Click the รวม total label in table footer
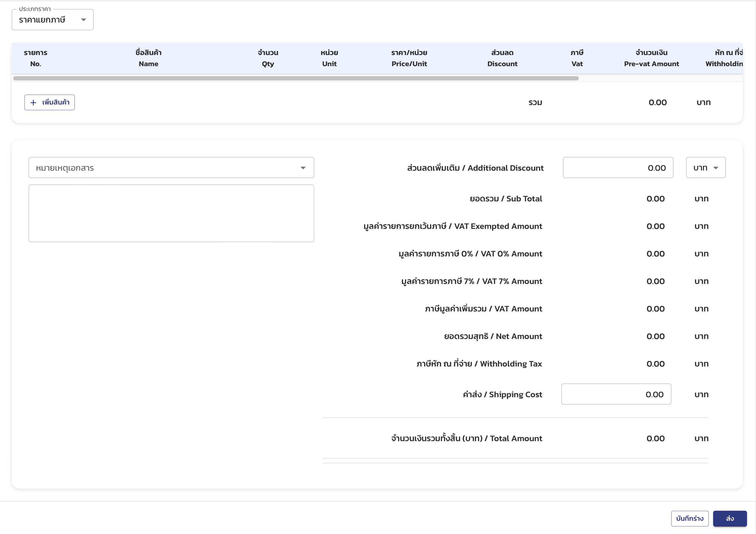Screen dimensions: 756x534 click(x=535, y=102)
